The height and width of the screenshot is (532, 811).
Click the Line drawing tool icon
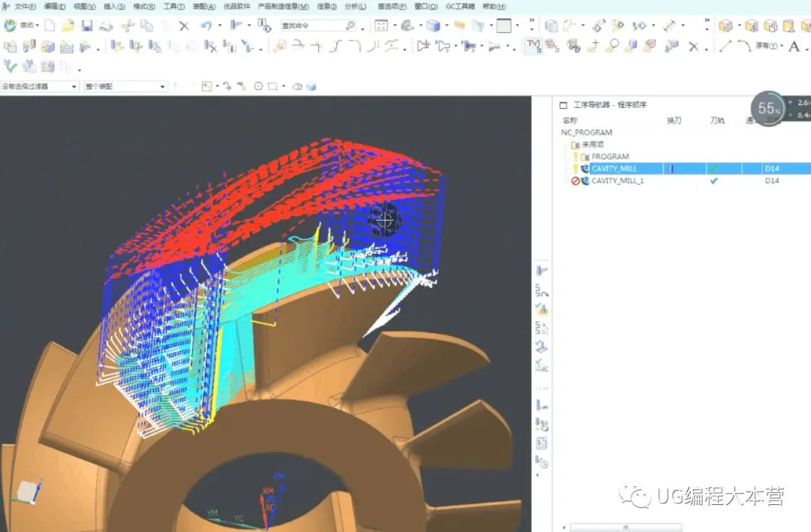tap(725, 47)
